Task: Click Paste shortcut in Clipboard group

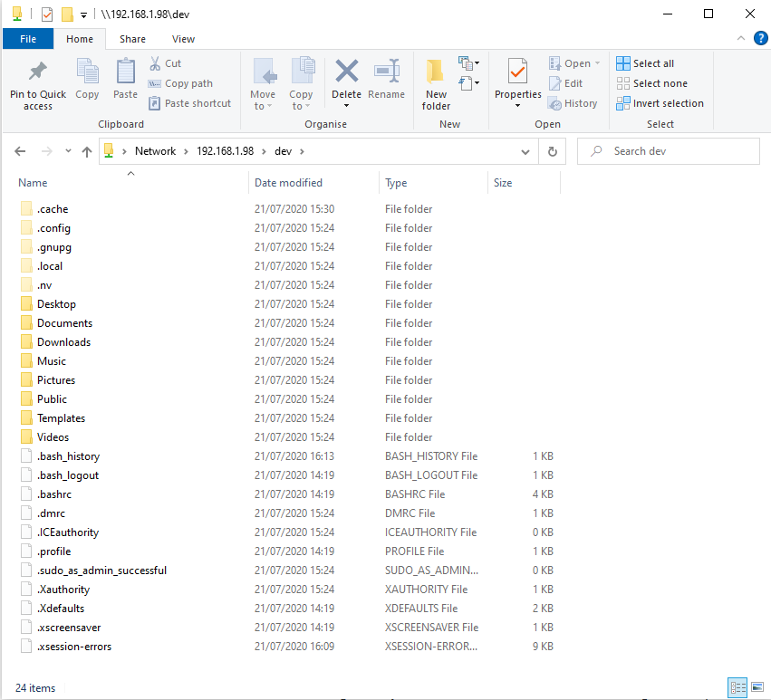Action: click(x=189, y=103)
